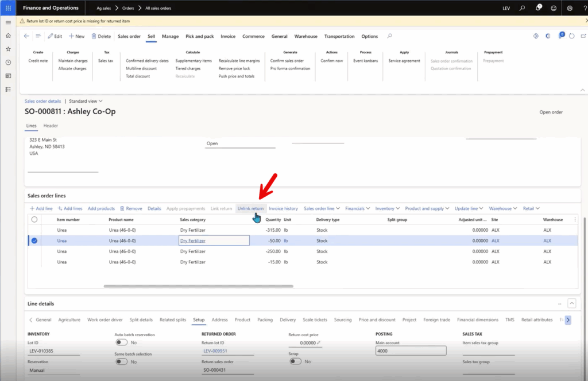
Task: Click the All sales orders breadcrumb
Action: click(x=158, y=8)
